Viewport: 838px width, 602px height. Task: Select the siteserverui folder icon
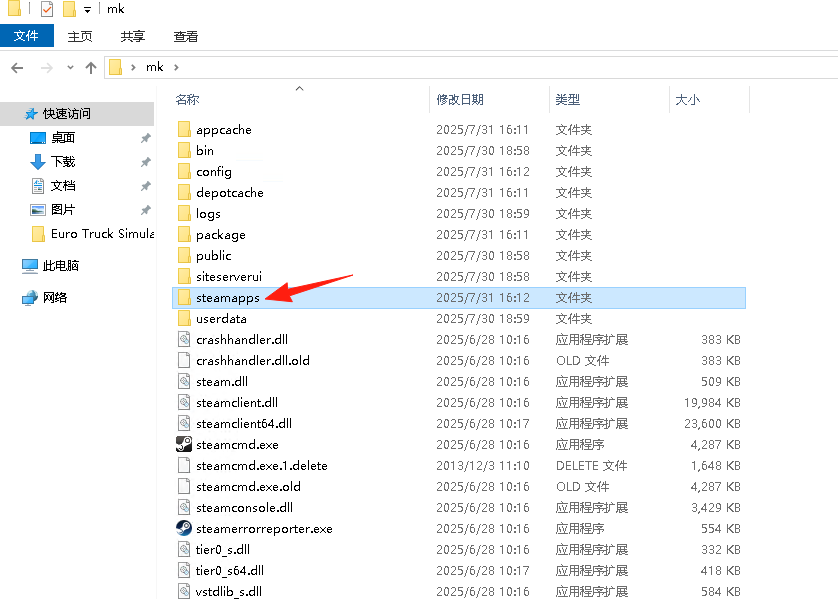[x=184, y=276]
